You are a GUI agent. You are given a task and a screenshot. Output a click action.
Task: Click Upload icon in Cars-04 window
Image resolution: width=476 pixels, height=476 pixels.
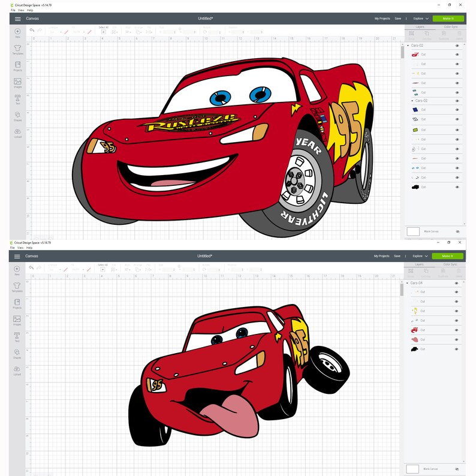[x=17, y=369]
